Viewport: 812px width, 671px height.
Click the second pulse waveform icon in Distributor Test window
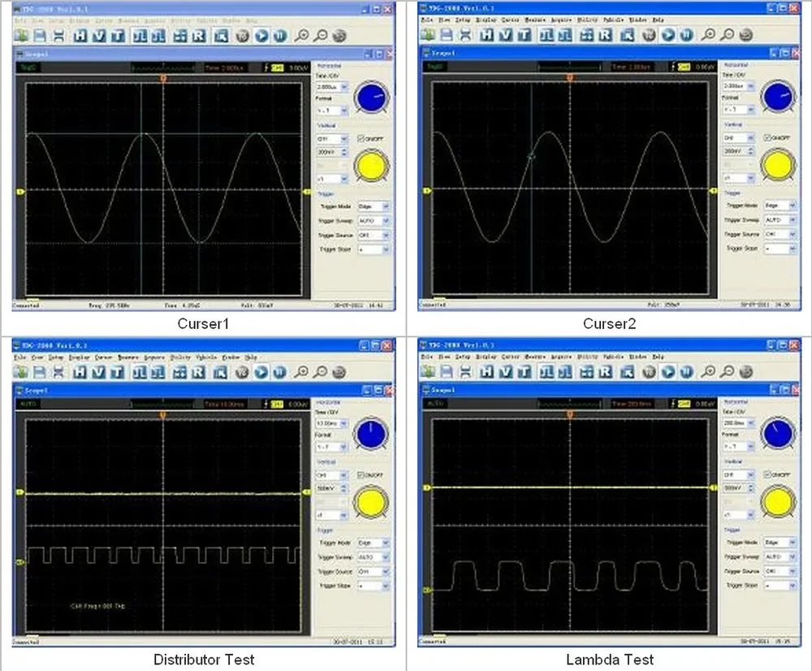click(x=158, y=372)
